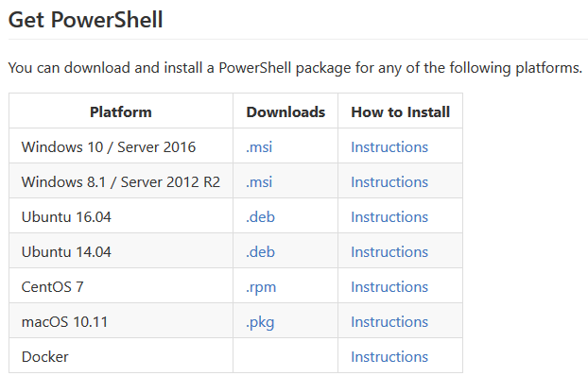The width and height of the screenshot is (588, 376).
Task: Open Instructions for Ubuntu 14.04
Action: point(389,251)
